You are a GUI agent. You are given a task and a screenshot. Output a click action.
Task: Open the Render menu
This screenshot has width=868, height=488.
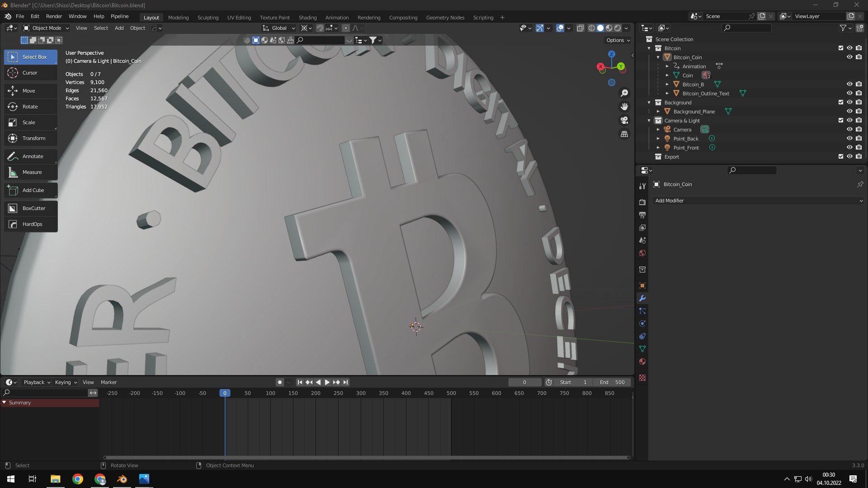54,16
